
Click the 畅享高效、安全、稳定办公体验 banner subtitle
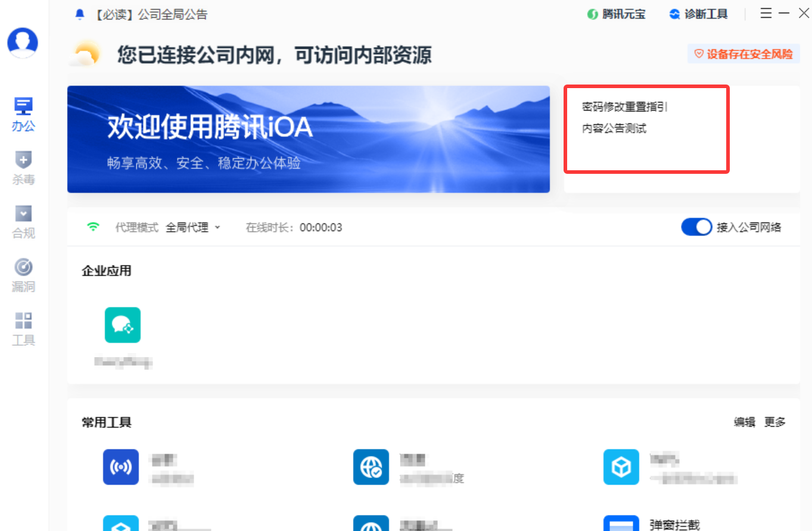(204, 163)
